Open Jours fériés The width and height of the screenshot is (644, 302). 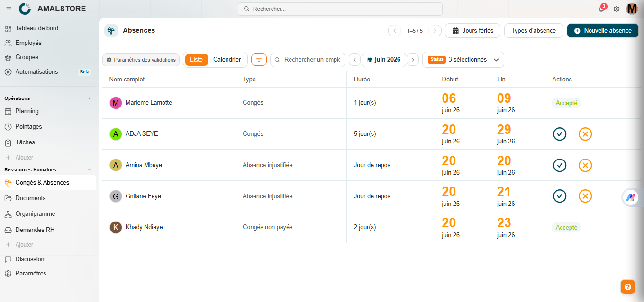click(x=472, y=31)
